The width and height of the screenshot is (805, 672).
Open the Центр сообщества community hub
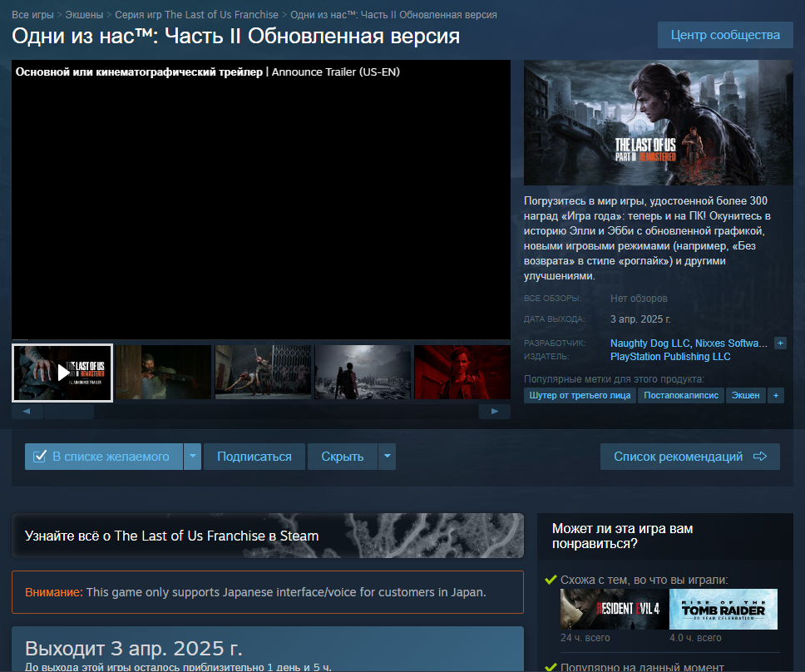point(725,35)
